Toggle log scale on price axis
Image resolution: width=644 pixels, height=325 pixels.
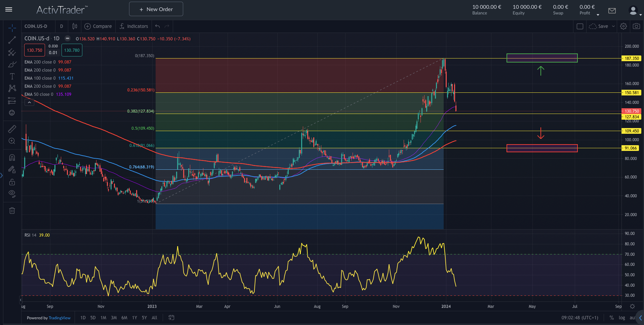coord(622,318)
